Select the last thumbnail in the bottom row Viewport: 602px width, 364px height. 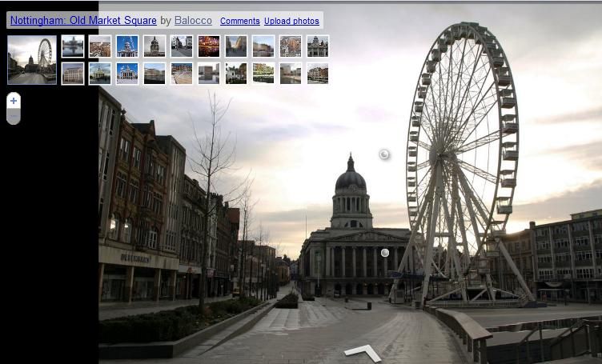318,74
